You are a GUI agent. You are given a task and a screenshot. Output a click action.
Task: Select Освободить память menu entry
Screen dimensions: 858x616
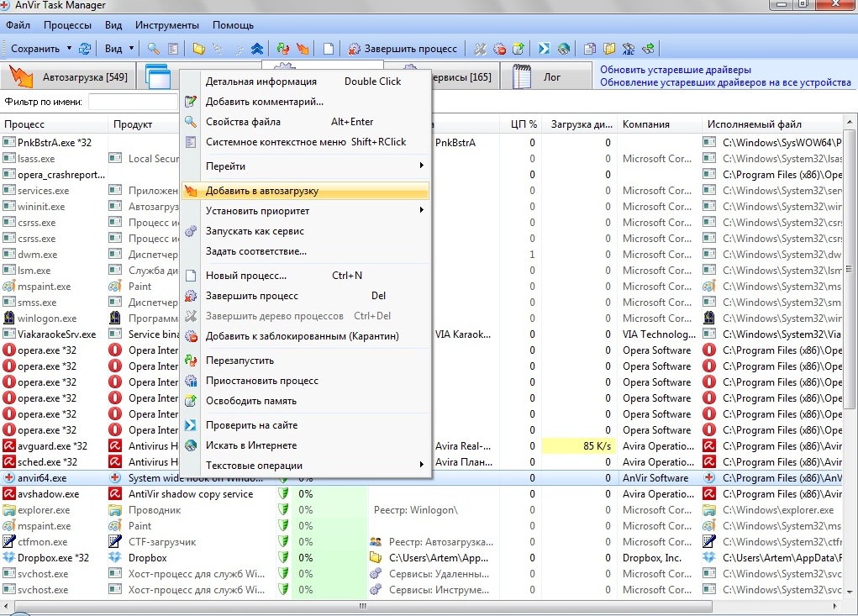click(x=305, y=401)
